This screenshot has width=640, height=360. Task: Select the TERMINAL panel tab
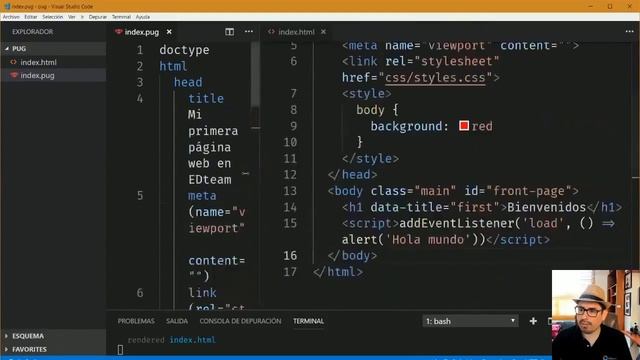pyautogui.click(x=308, y=321)
